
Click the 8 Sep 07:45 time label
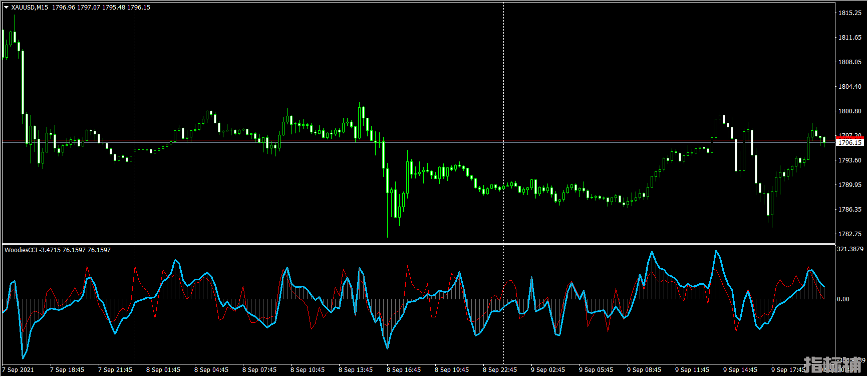[x=259, y=370]
